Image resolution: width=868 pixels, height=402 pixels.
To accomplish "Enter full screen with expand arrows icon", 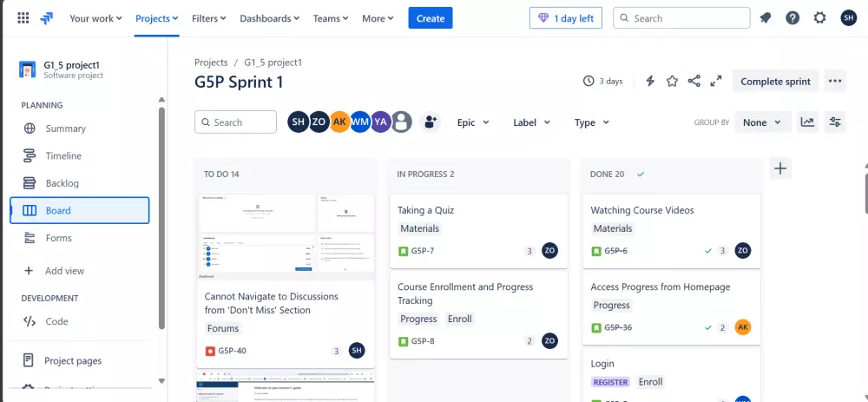I will click(x=716, y=82).
